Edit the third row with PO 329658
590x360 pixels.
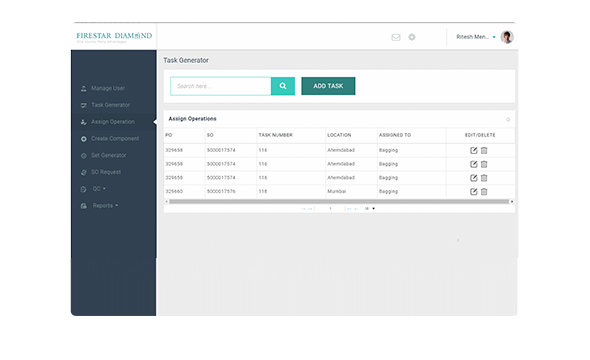click(x=473, y=178)
